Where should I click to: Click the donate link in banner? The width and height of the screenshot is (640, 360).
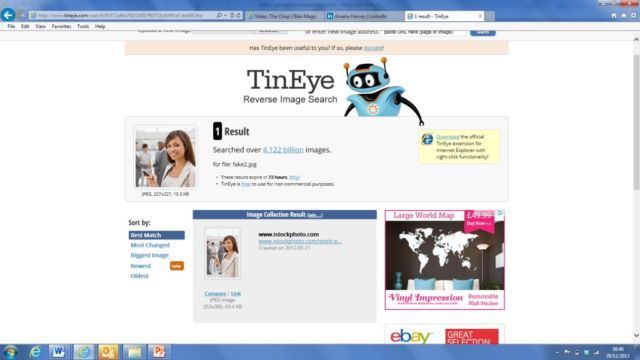tap(373, 48)
